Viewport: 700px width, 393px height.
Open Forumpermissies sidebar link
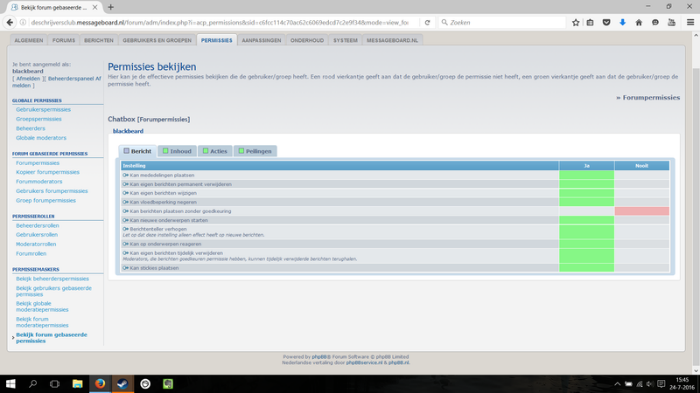coord(38,163)
